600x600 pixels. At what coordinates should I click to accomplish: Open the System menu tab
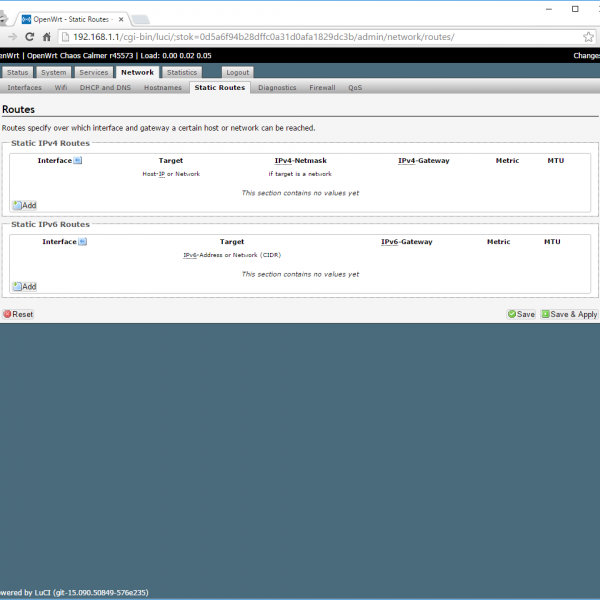coord(54,73)
